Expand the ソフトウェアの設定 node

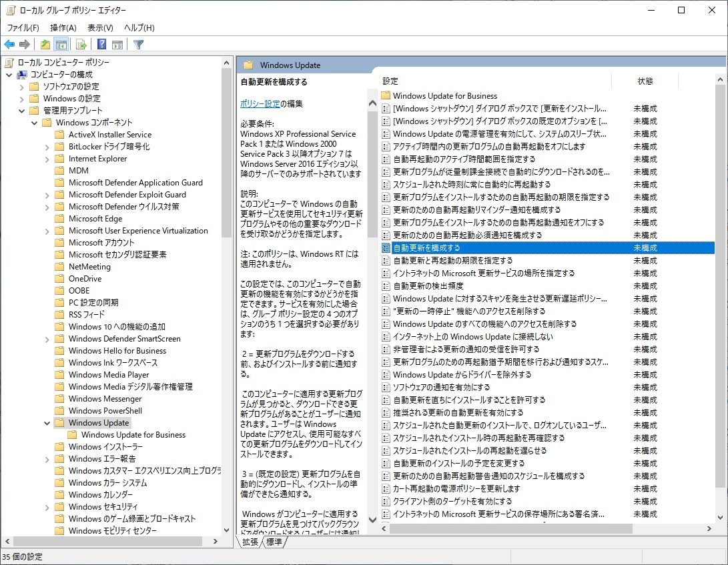(21, 86)
